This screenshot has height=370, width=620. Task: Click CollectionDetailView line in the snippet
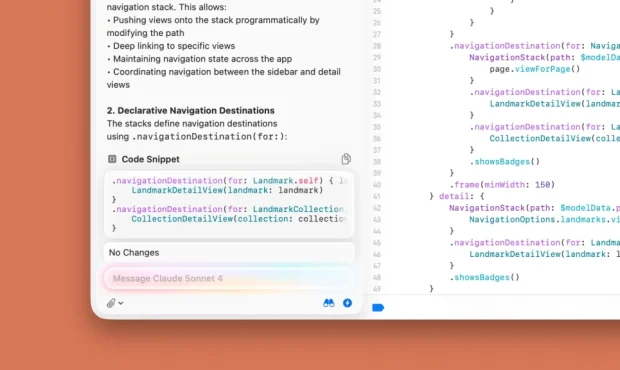click(x=239, y=219)
